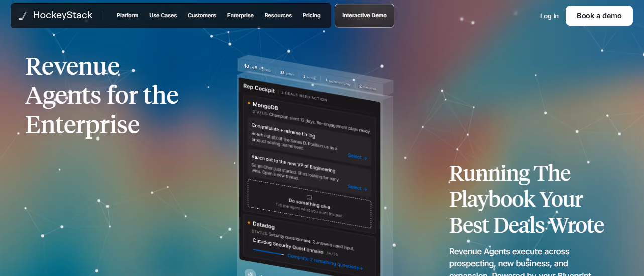Go to the Pricing page
Viewport: 644px width, 276px height.
pyautogui.click(x=311, y=16)
